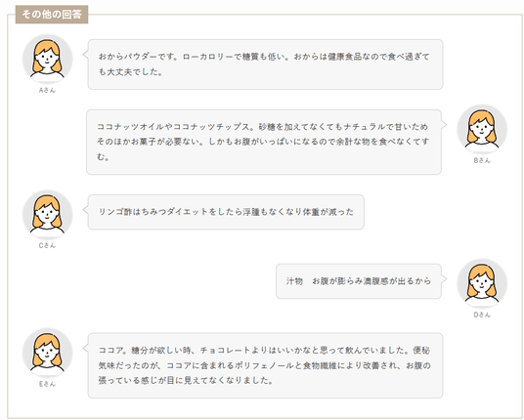Screen dimensions: 524x420
Task: Click the ココナッツオイル speech bubble
Action: tap(264, 142)
